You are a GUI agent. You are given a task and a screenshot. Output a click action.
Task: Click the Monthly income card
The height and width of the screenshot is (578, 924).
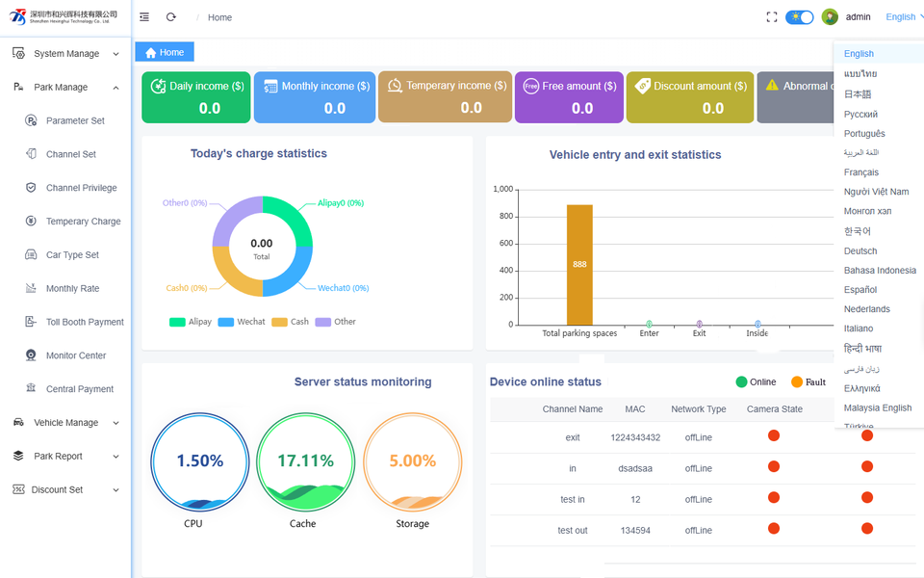click(x=315, y=97)
